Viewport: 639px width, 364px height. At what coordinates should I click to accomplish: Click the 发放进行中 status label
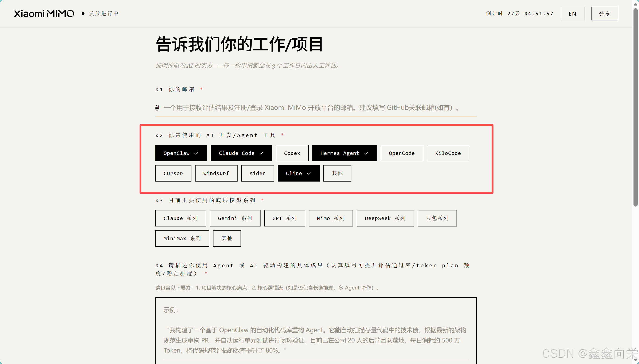point(104,14)
